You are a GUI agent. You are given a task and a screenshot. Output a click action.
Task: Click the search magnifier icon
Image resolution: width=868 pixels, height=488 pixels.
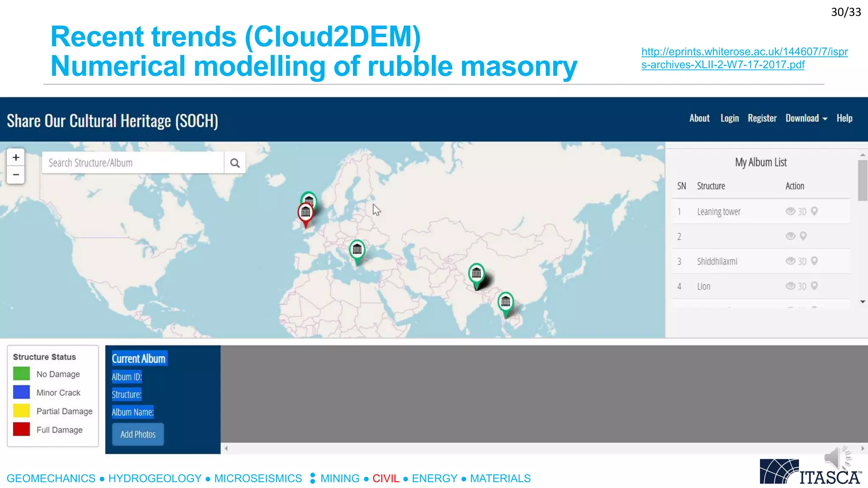235,163
